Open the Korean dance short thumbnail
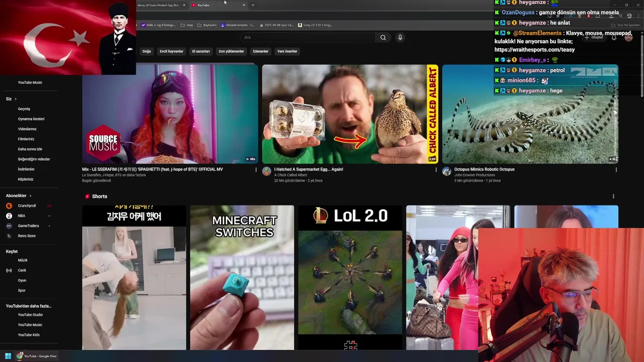Image resolution: width=644 pixels, height=362 pixels. click(x=134, y=278)
